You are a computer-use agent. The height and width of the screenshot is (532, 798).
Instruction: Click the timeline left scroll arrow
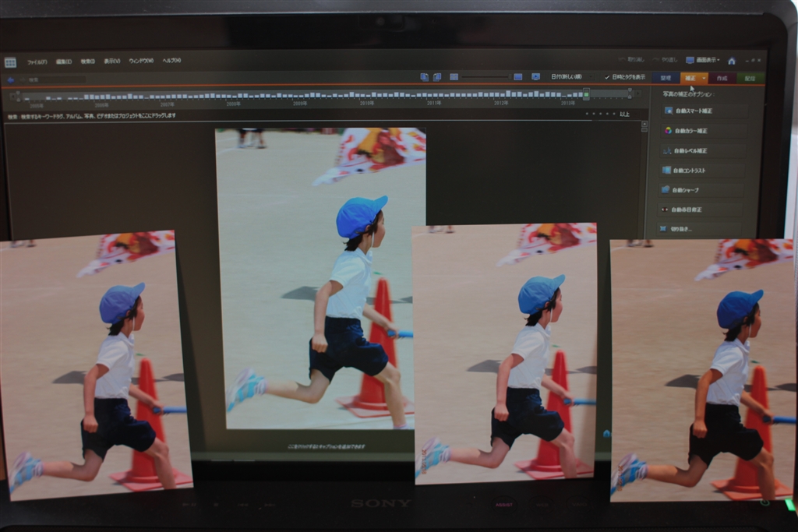tap(12, 96)
